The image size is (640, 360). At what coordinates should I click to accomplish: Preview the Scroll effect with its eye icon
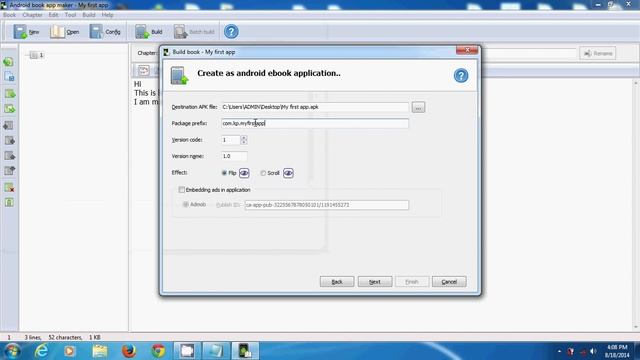(288, 173)
